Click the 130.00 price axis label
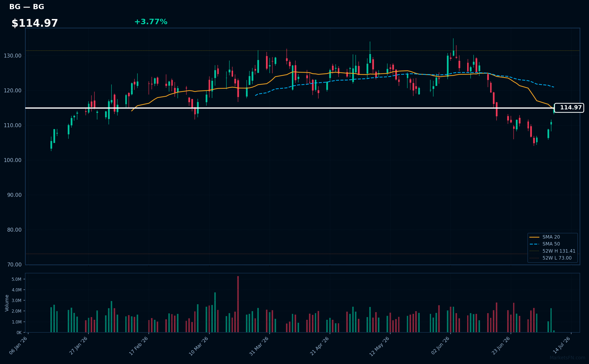The width and height of the screenshot is (589, 364). click(x=13, y=56)
